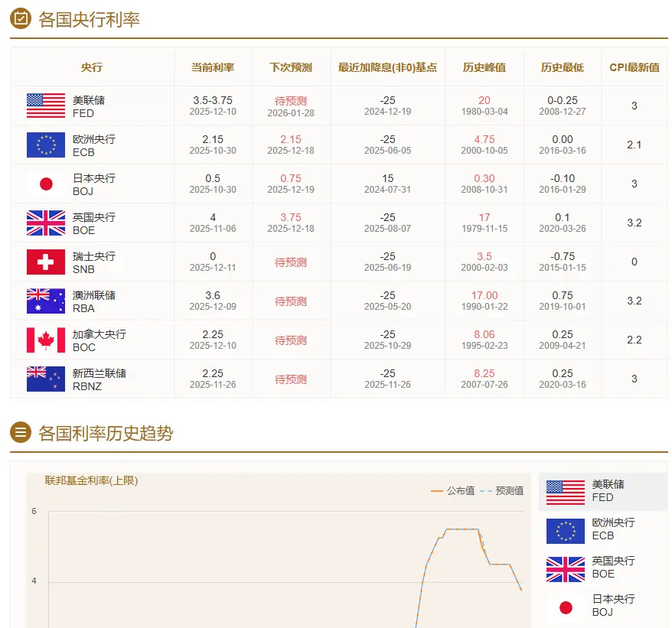Image resolution: width=672 pixels, height=628 pixels.
Task: Click the CPI最新值 column header
Action: (x=634, y=67)
